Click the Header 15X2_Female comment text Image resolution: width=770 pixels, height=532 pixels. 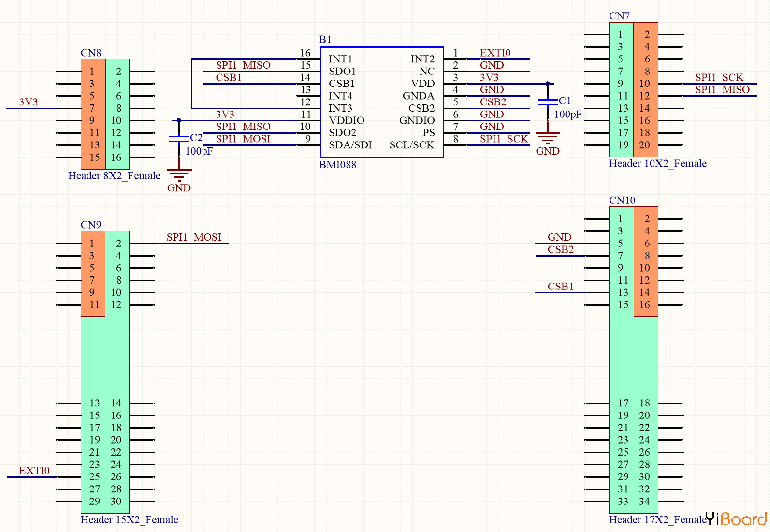[x=129, y=519]
